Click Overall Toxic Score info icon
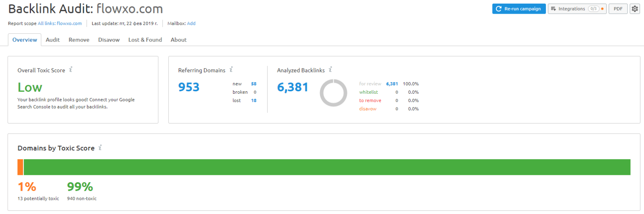The image size is (644, 214). pos(70,70)
